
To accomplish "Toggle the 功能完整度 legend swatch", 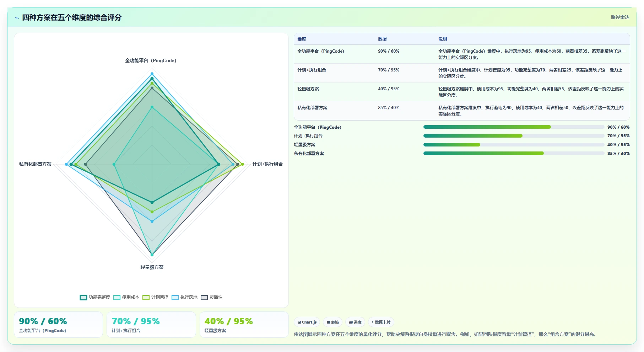I will tap(83, 298).
